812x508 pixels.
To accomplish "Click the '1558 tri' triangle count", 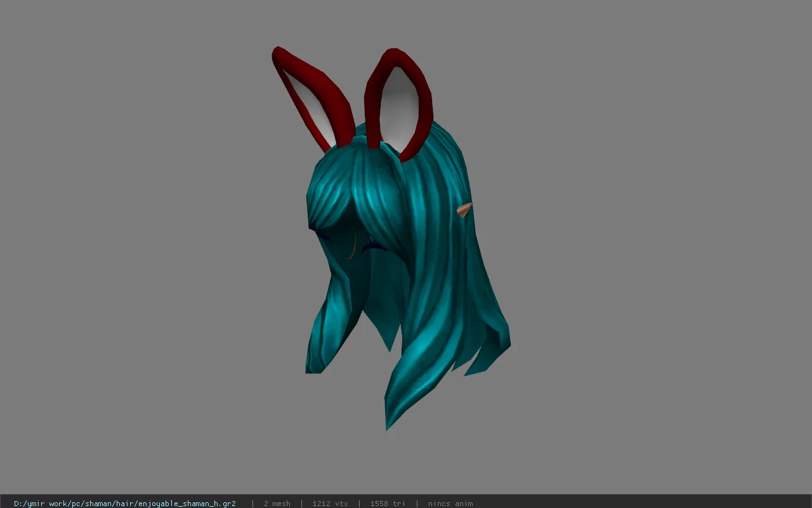I will pyautogui.click(x=387, y=504).
